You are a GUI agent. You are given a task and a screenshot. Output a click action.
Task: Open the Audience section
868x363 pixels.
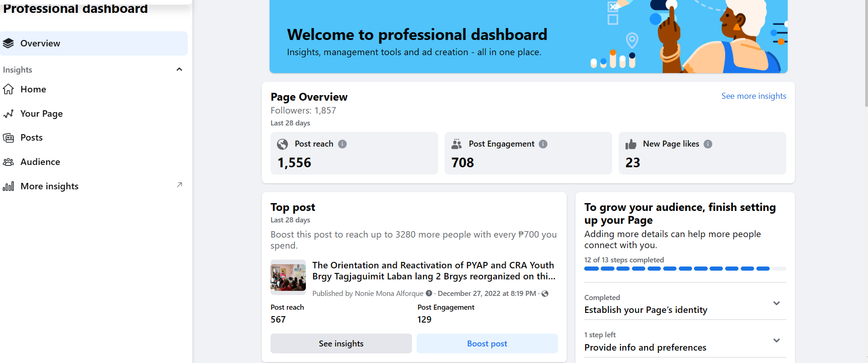(94, 162)
